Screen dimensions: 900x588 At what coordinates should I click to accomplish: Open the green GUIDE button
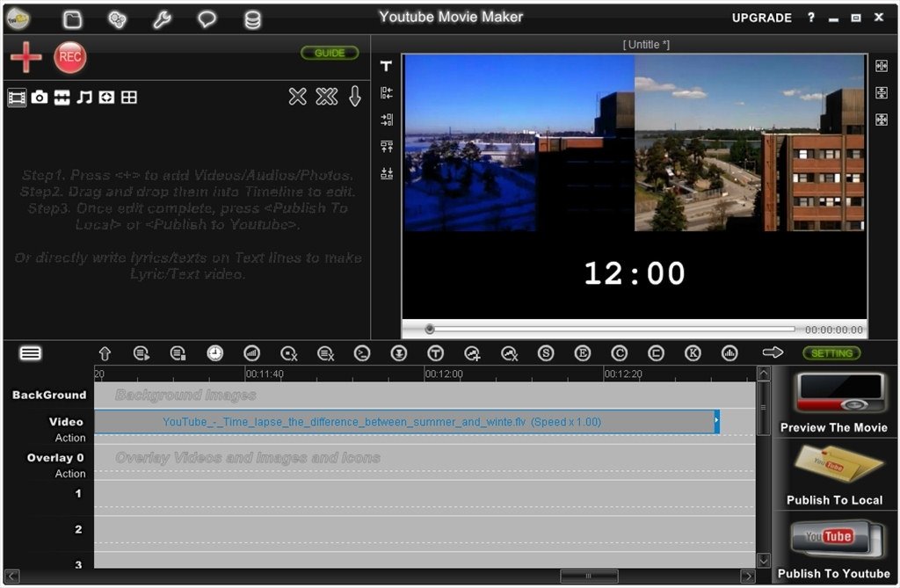(330, 53)
